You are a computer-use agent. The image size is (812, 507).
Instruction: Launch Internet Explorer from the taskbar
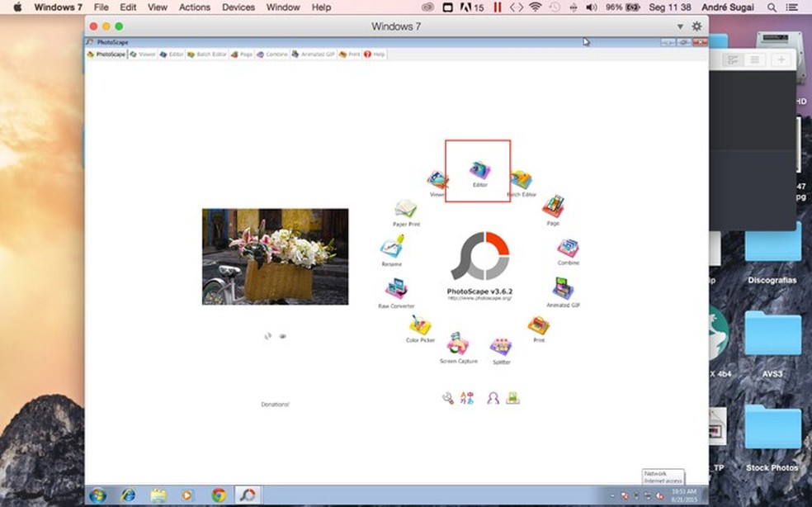click(127, 495)
